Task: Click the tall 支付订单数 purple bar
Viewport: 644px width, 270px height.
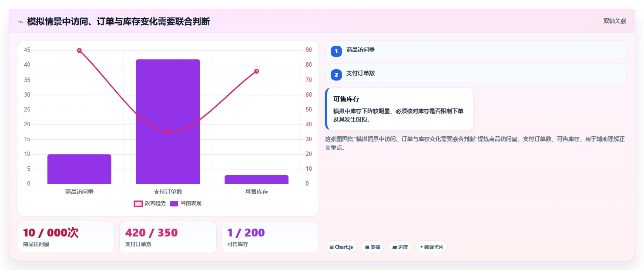Action: tap(168, 121)
